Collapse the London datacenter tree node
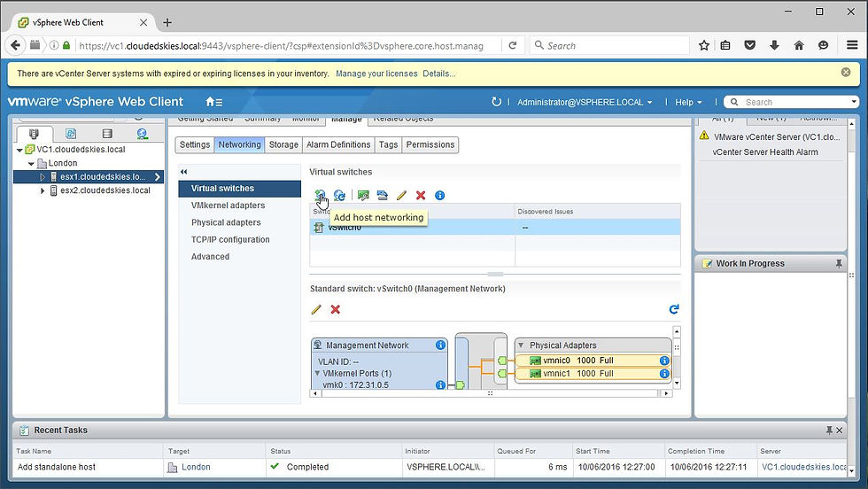Screen dimensions: 868x489 click(x=32, y=163)
